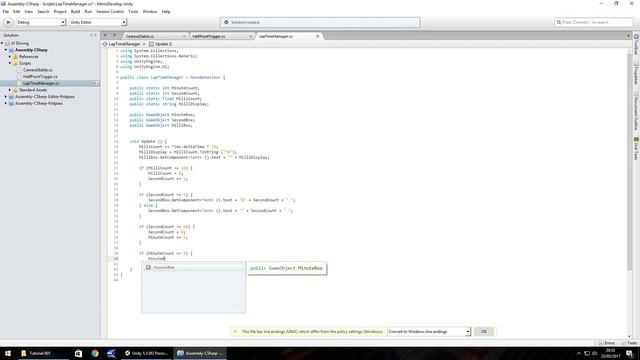640x360 pixels.
Task: Click the Run/Play button in the toolbar
Action: coord(8,22)
